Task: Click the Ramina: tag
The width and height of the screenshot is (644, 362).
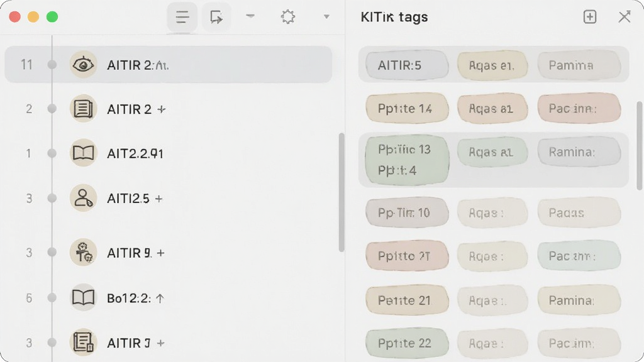Action: point(579,152)
